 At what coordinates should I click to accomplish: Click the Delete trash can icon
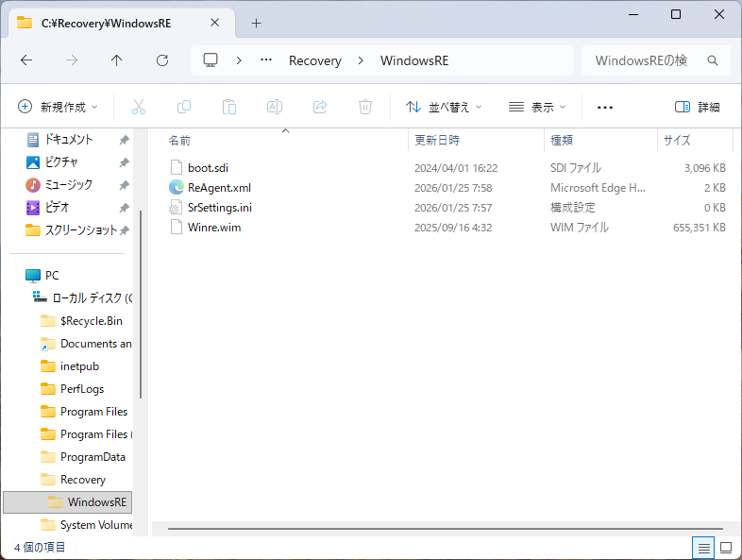tap(365, 107)
